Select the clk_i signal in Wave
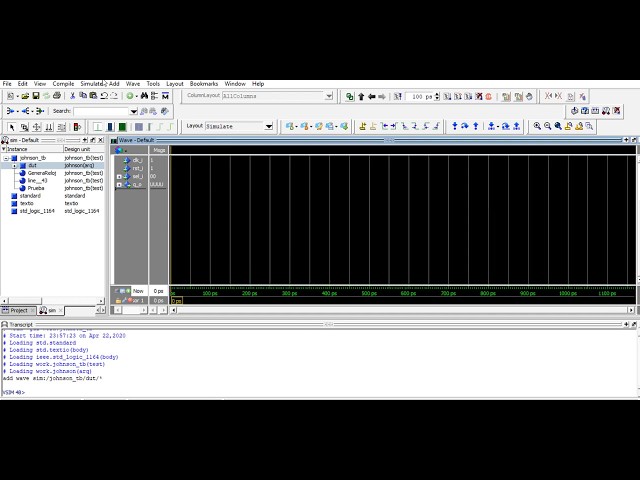 coord(137,160)
